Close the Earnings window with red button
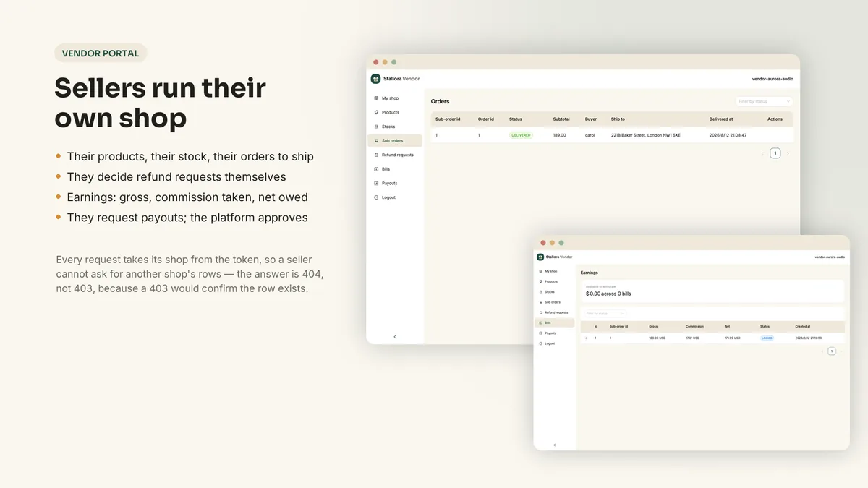868x488 pixels. [542, 243]
